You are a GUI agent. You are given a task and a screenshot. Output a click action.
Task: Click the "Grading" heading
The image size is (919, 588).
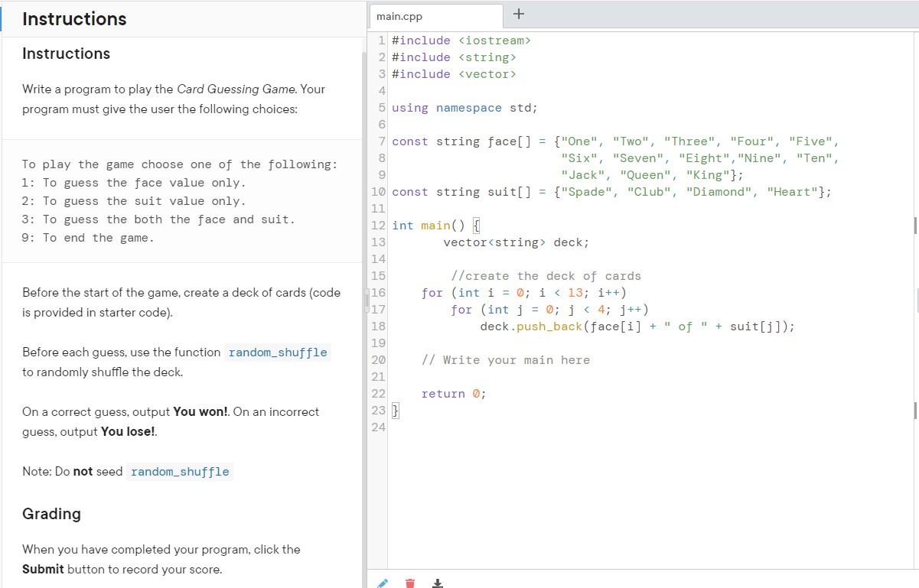51,514
